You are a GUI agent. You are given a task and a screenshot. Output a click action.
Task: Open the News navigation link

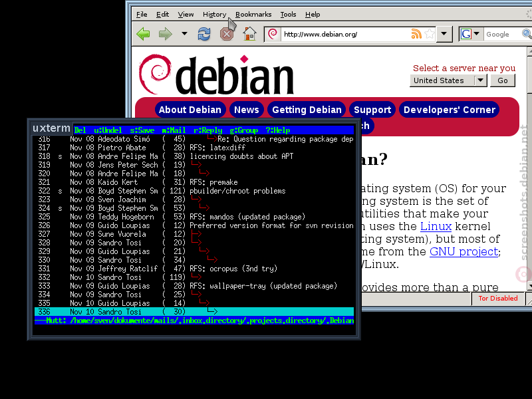pos(246,110)
